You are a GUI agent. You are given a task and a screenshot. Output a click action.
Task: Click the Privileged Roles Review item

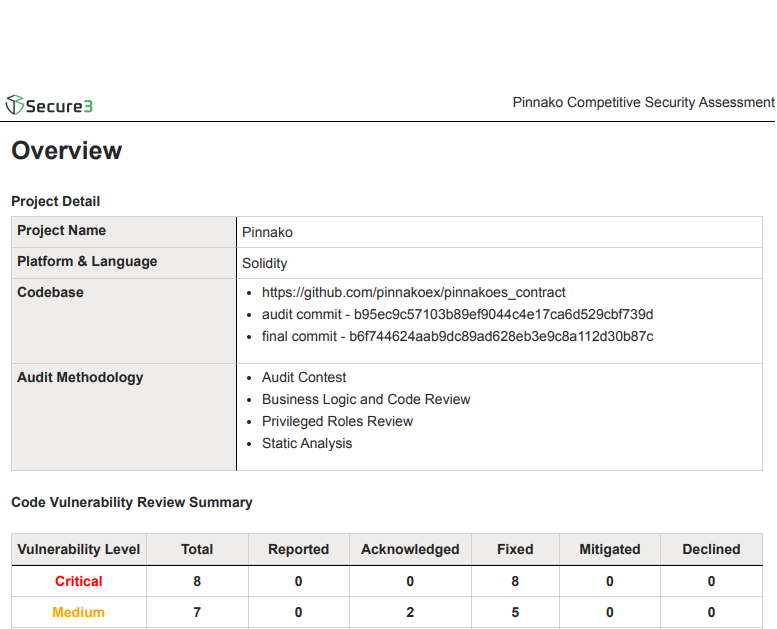coord(337,422)
